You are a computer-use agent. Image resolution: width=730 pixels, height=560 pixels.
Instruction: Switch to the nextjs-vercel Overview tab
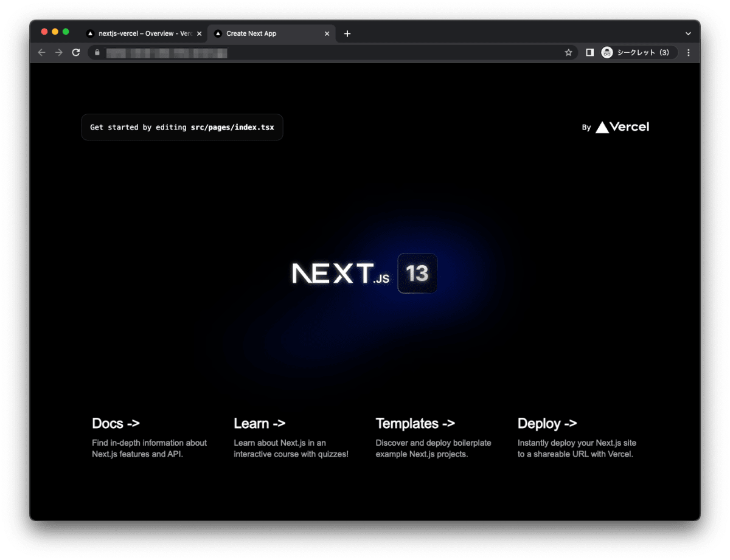[143, 33]
